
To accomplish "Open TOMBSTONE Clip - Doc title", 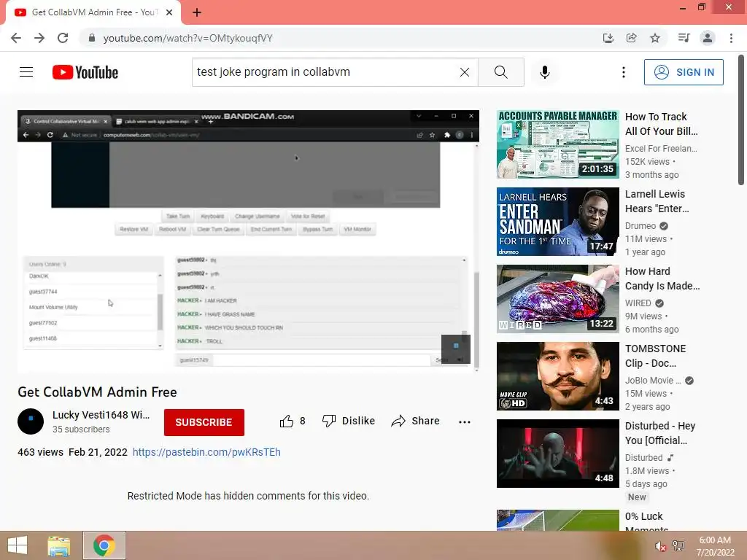I will click(656, 356).
